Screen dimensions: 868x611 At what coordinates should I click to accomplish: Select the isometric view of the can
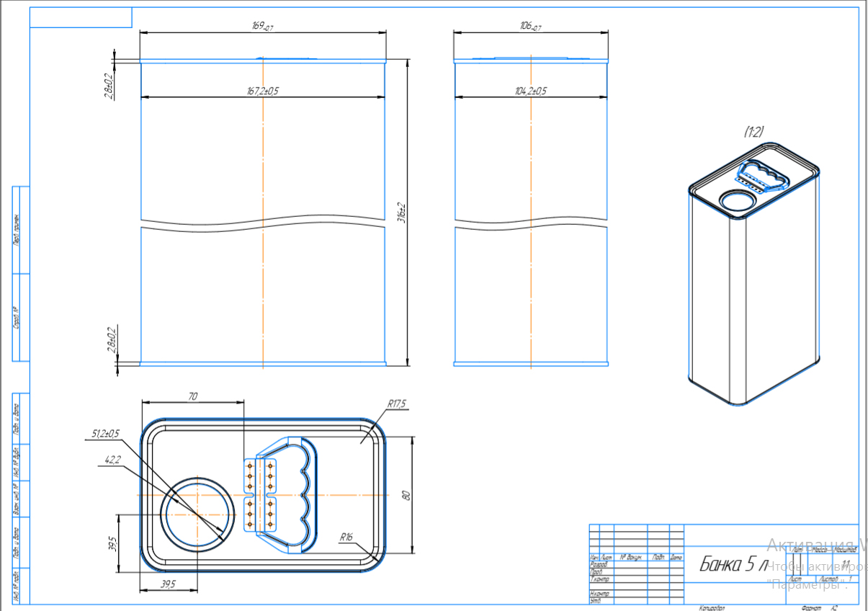[754, 274]
